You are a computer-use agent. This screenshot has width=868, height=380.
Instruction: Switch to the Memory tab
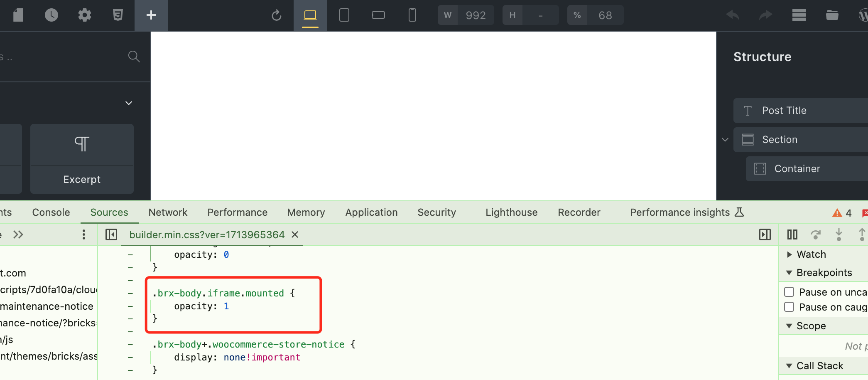pyautogui.click(x=306, y=212)
